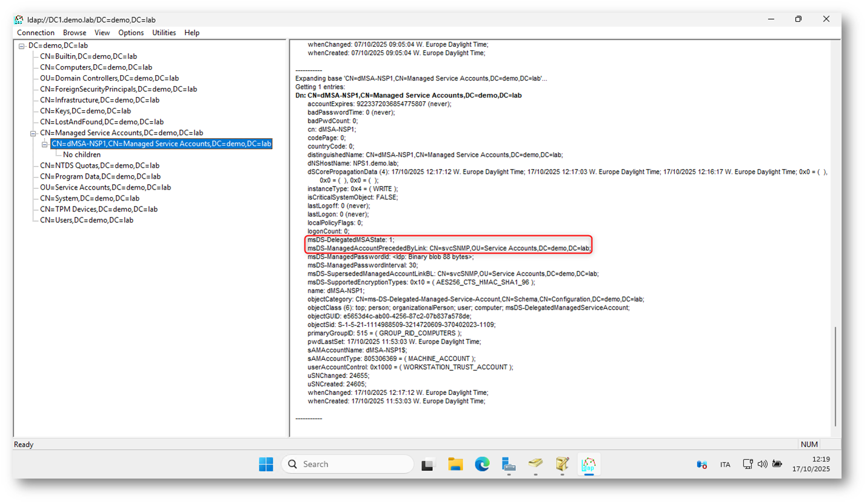Collapse the CN=Managed Service Accounts node
Viewport: 867px width, 504px height.
pyautogui.click(x=33, y=133)
